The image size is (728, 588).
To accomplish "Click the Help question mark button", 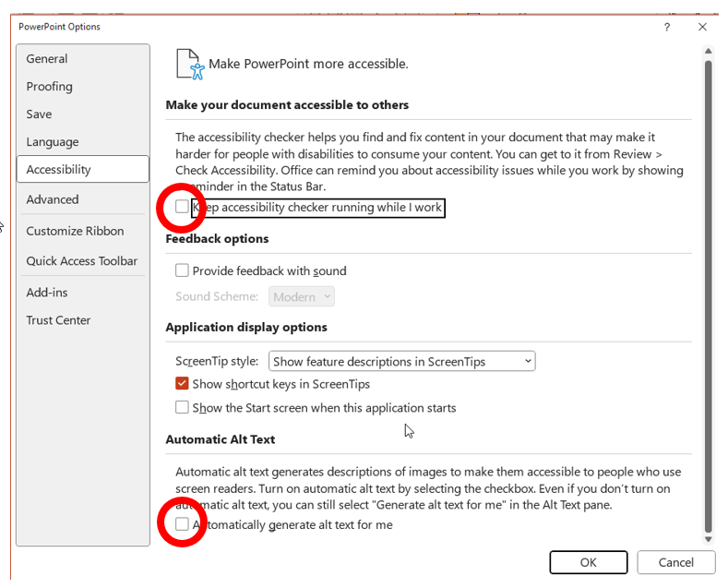I will tap(667, 28).
